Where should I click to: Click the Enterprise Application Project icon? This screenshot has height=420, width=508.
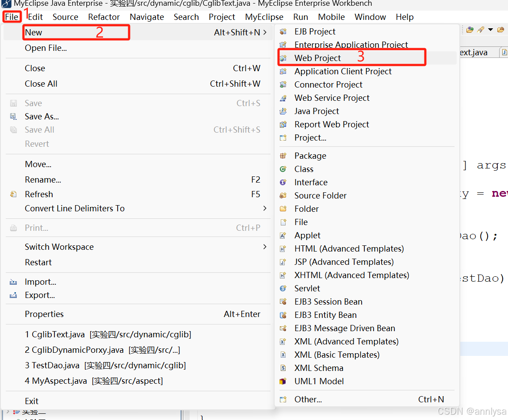283,44
